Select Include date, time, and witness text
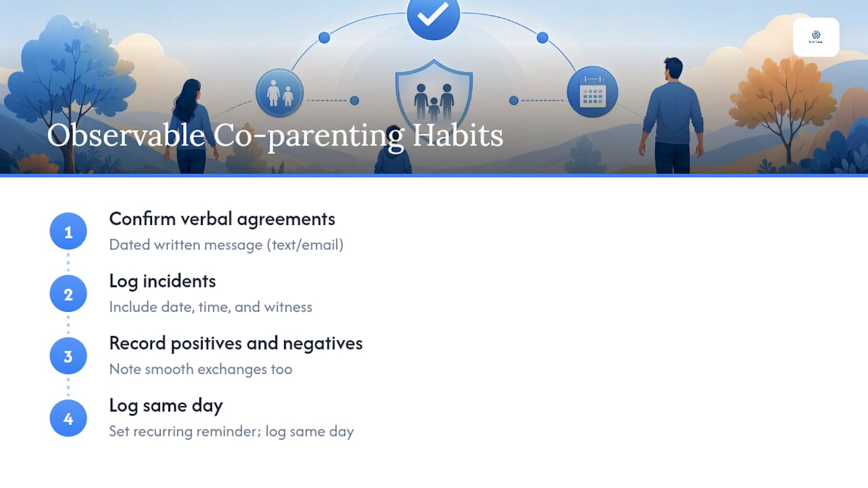Viewport: 868px width, 488px height. (x=211, y=307)
